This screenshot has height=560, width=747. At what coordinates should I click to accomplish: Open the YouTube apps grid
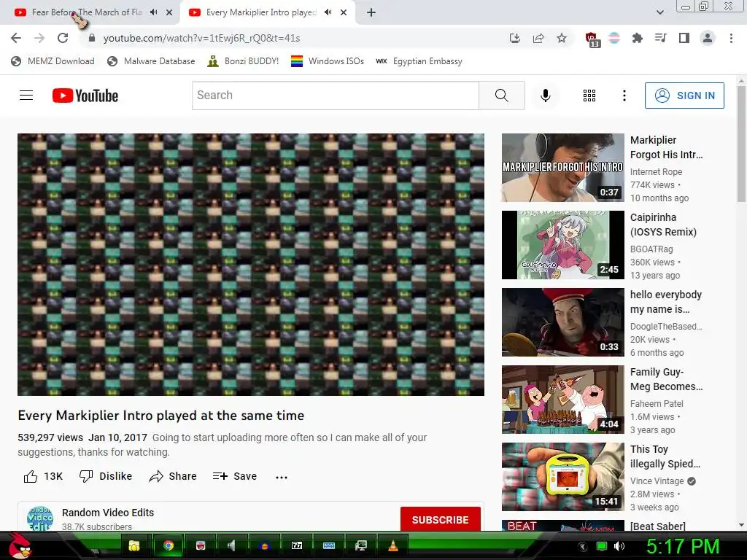589,96
